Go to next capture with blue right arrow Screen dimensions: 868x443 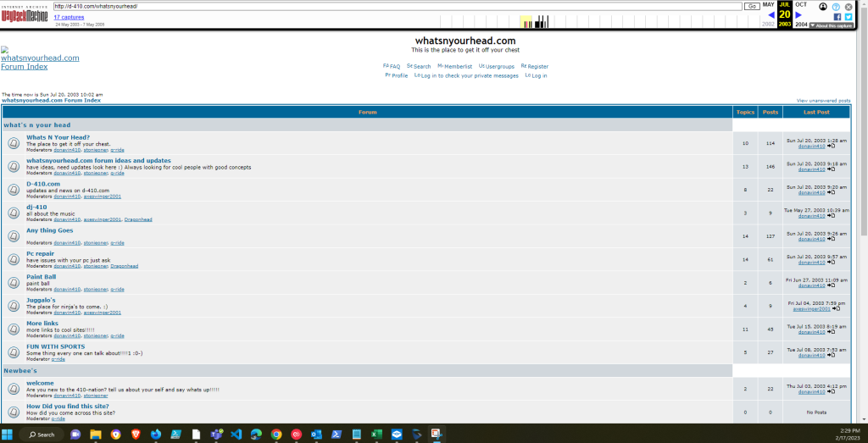pyautogui.click(x=798, y=15)
